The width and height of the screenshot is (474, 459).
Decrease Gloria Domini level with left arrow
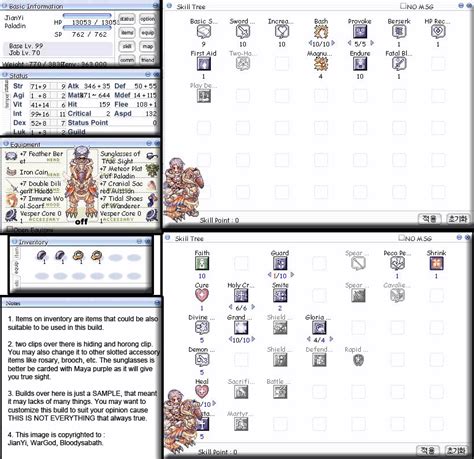tap(308, 339)
